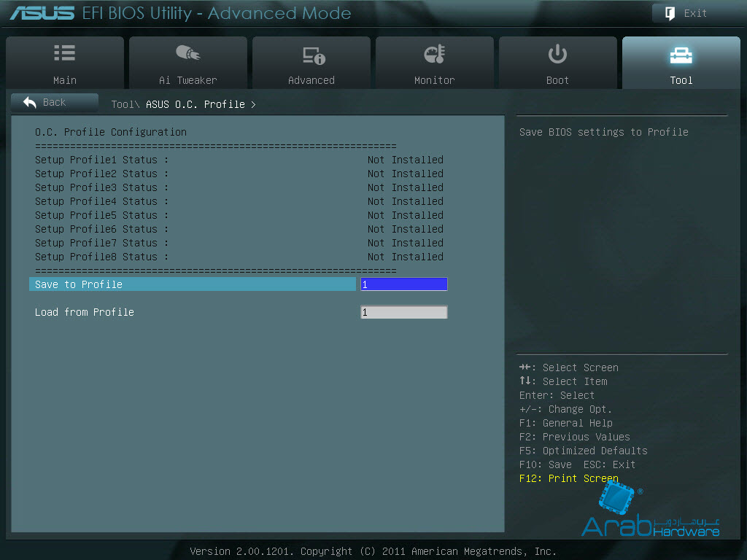Click the Boot power icon
The image size is (747, 560).
point(557,54)
